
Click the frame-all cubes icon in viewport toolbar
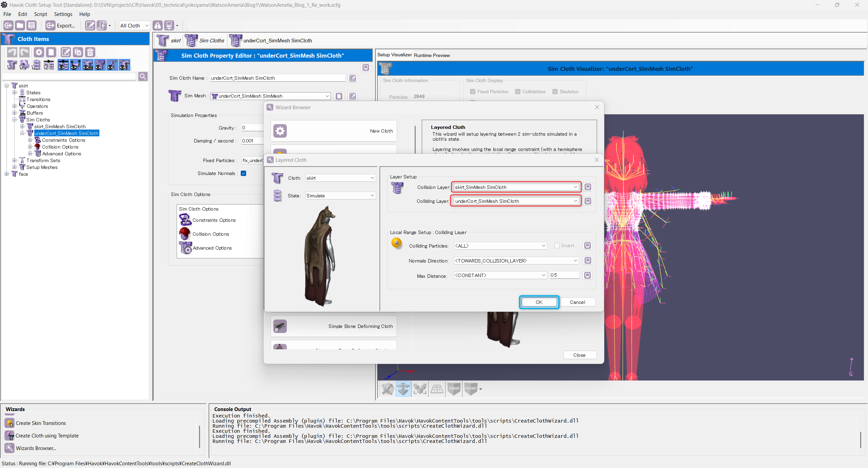click(x=420, y=389)
